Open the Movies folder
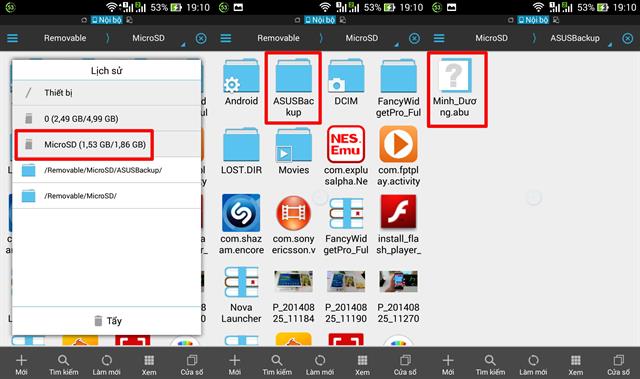The image size is (640, 379). (293, 151)
